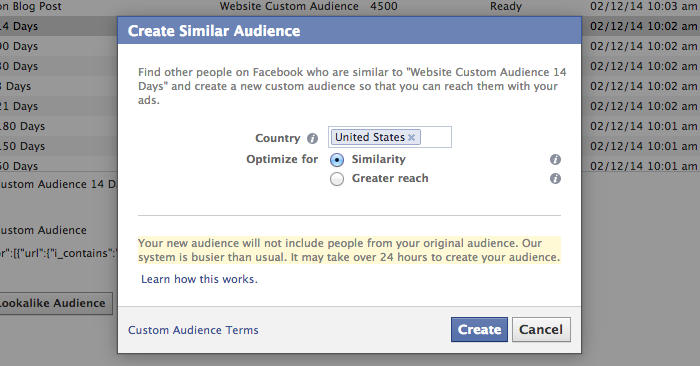Click the Create Similar Audience dialog title

214,31
